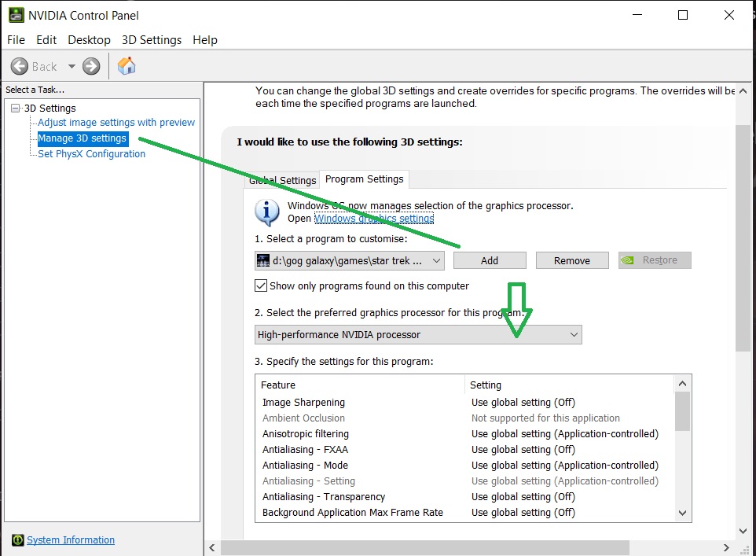Close the NVIDIA Control Panel window

[x=729, y=16]
